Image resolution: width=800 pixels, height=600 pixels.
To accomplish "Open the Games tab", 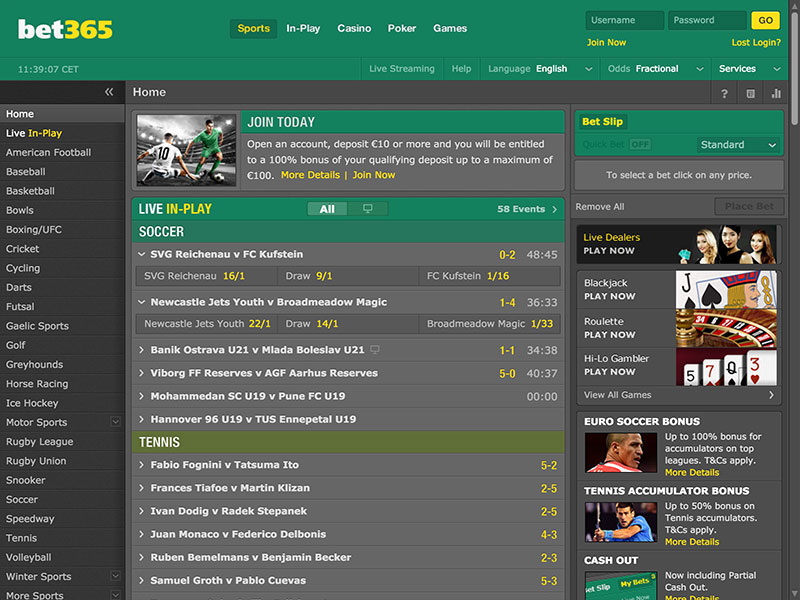I will click(x=450, y=29).
